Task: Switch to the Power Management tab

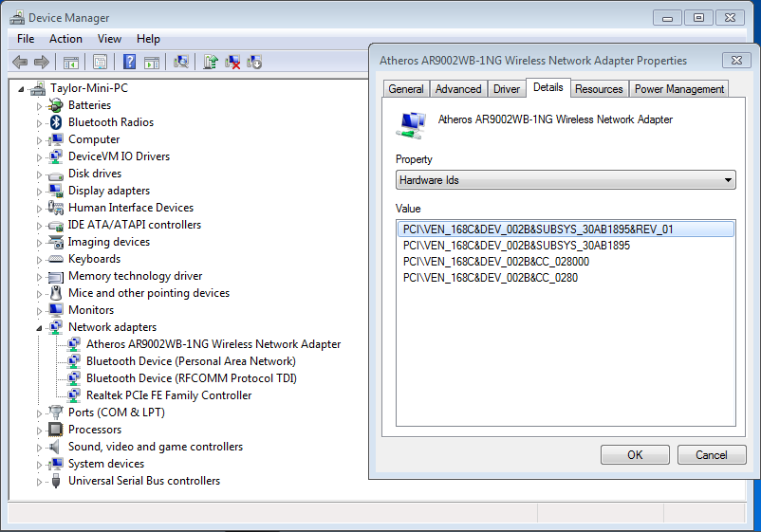Action: point(679,89)
